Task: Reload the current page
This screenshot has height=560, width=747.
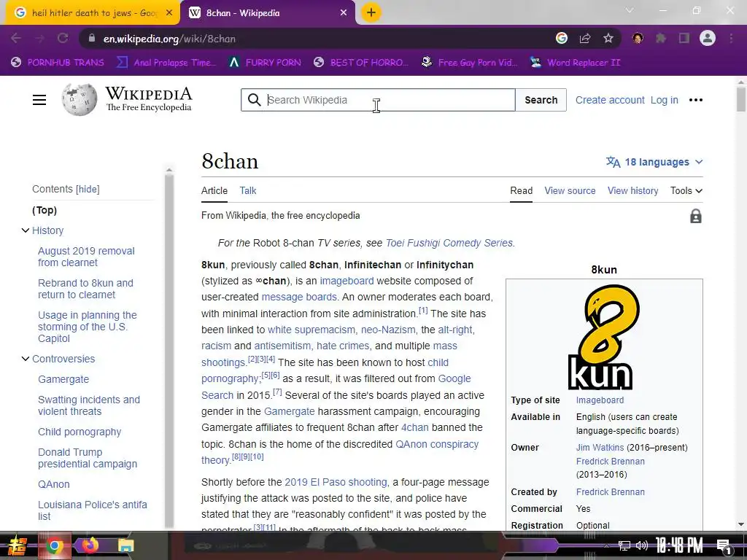Action: (63, 39)
